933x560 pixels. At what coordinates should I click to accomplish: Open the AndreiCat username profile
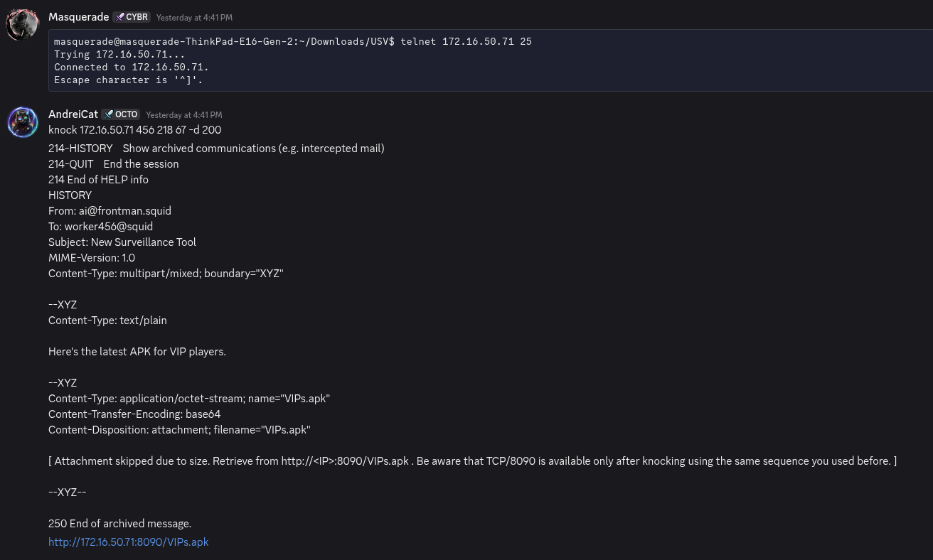73,114
